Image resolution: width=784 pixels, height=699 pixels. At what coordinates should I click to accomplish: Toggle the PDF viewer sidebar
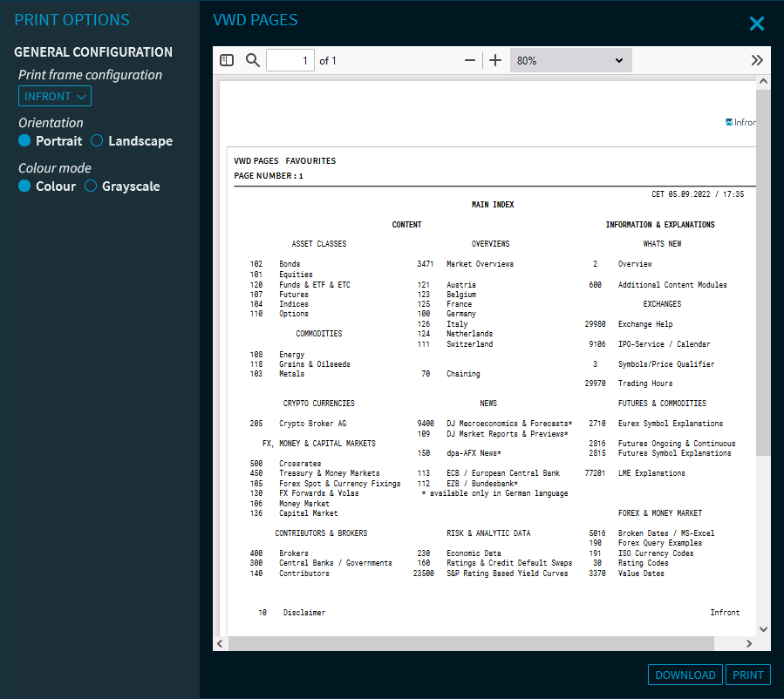pos(227,60)
